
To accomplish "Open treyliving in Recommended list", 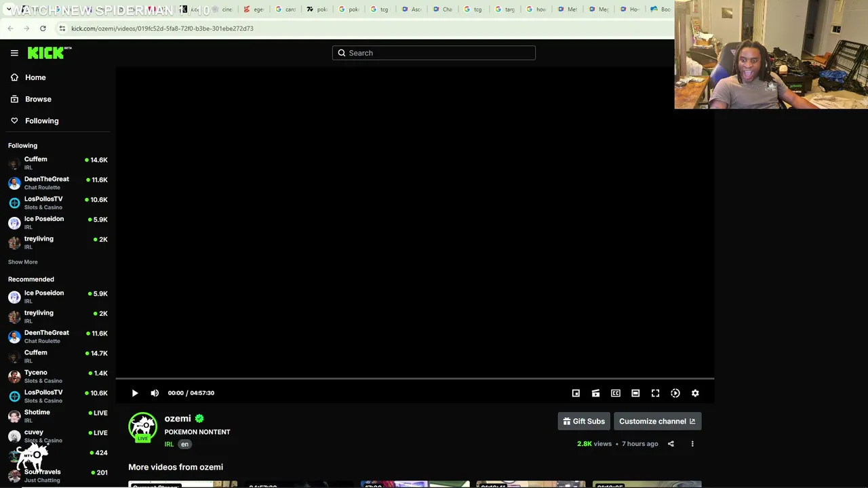I will pos(58,317).
